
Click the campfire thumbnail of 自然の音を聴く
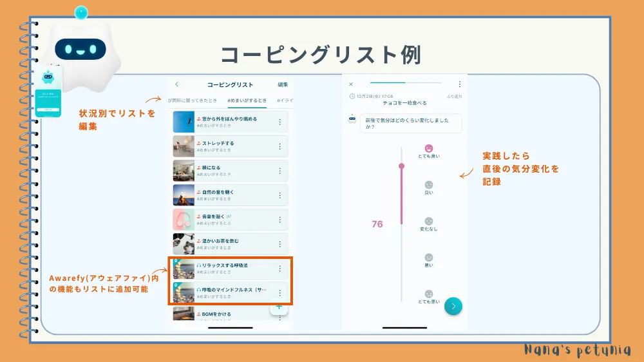point(184,195)
